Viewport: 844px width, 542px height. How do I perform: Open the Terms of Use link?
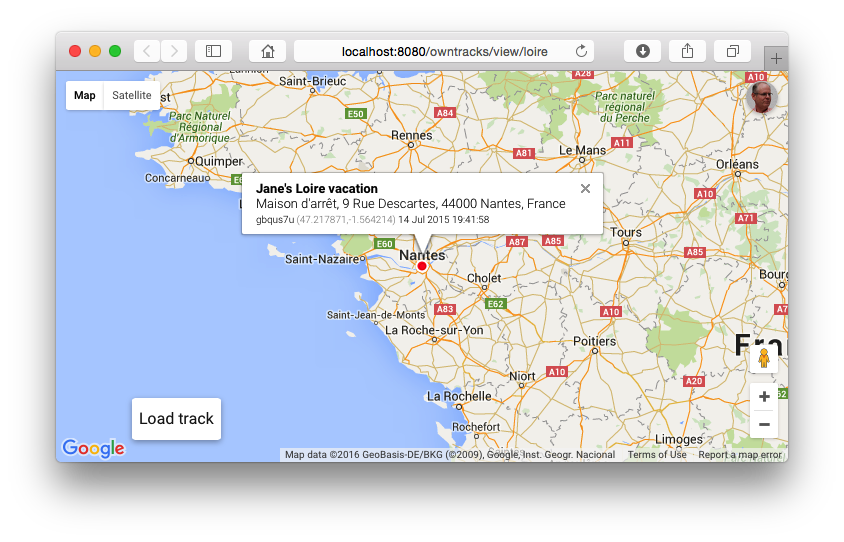[x=657, y=455]
